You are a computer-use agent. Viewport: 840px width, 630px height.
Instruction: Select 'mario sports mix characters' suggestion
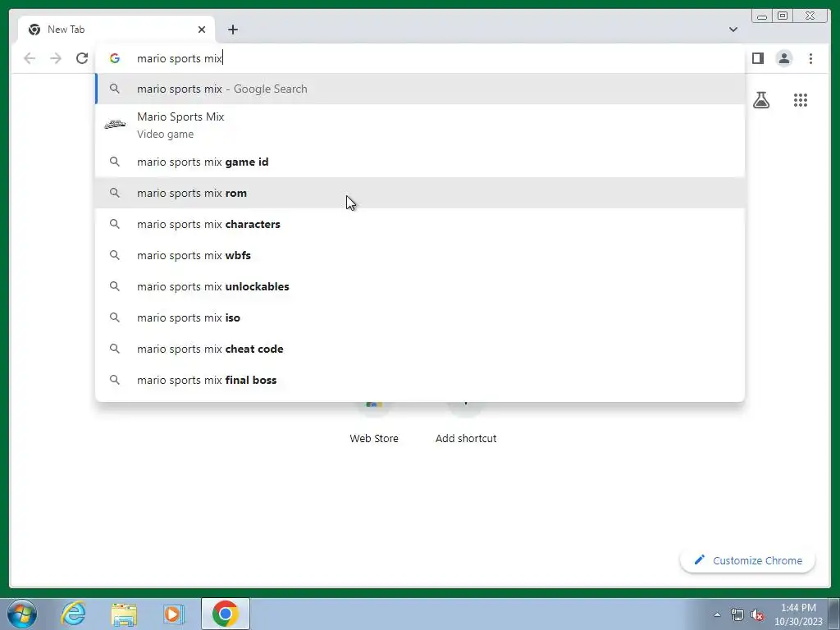tap(420, 224)
